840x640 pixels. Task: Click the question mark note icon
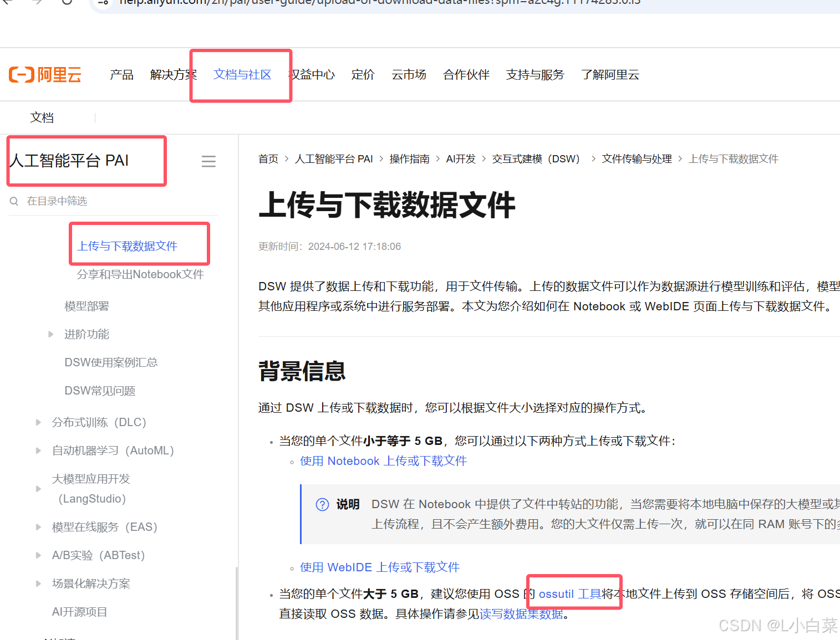click(x=322, y=504)
